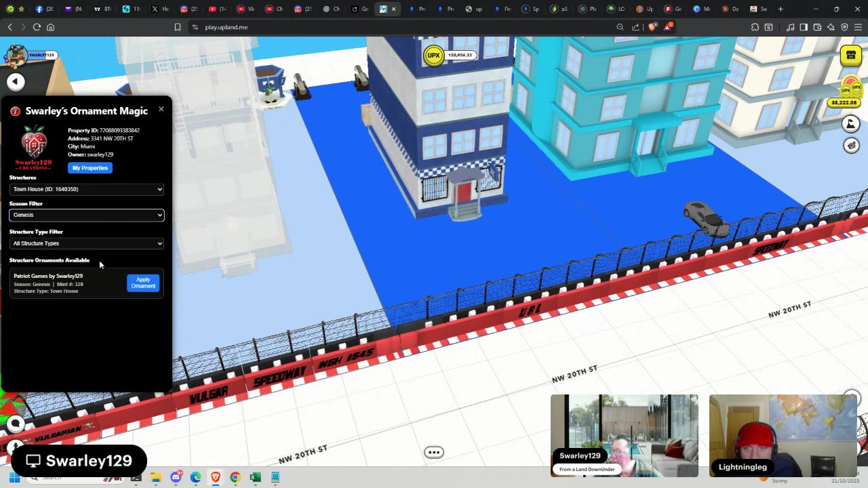Switch to the YouTube tab
Viewport: 868px width, 488px height.
click(217, 9)
